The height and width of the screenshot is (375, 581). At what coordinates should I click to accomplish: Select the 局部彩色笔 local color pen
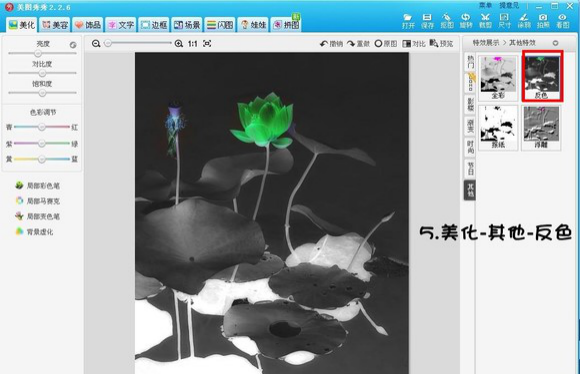37,186
